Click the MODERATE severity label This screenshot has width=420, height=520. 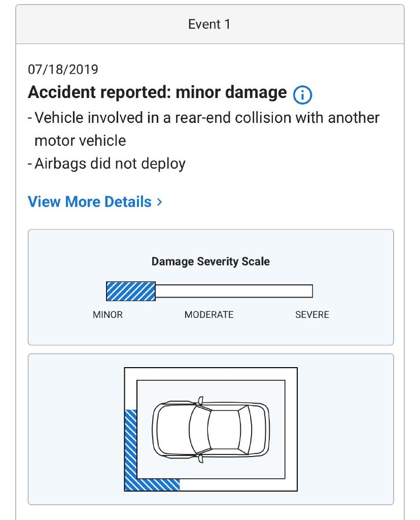(x=209, y=315)
